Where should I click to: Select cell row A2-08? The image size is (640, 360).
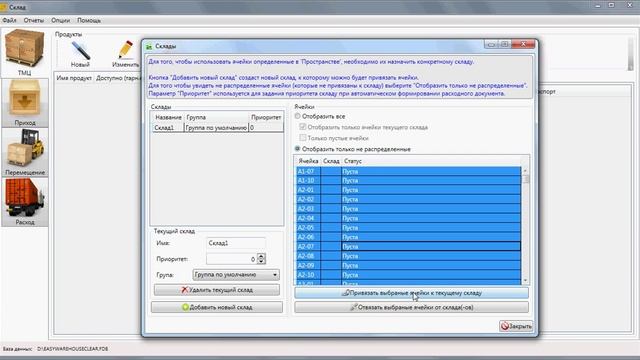408,256
